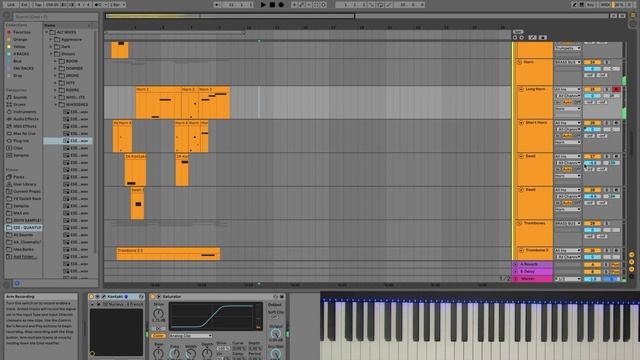Click the Link button

click(11, 4)
